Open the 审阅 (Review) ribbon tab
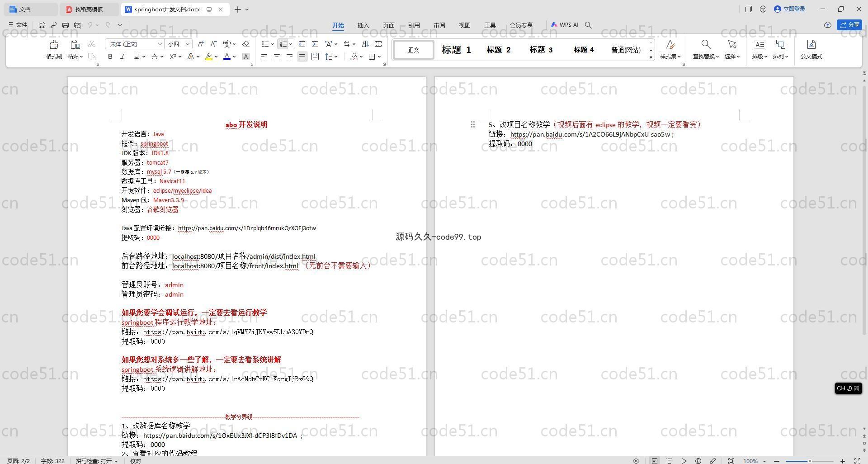868x464 pixels. click(439, 25)
